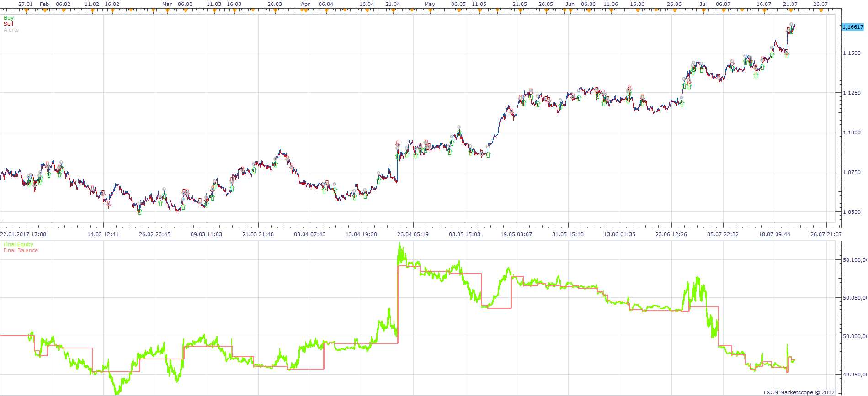Select the red Sell legend label
This screenshot has height=396, width=868.
8,24
